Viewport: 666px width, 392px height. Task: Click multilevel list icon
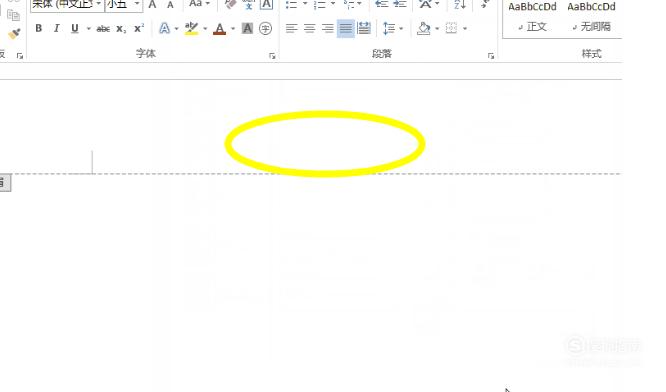point(349,5)
